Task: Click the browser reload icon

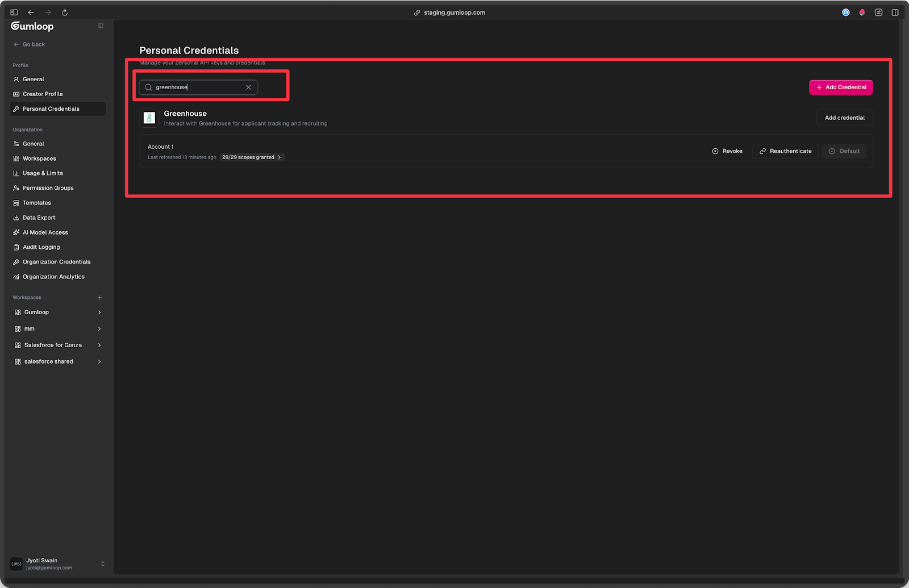Action: tap(65, 12)
